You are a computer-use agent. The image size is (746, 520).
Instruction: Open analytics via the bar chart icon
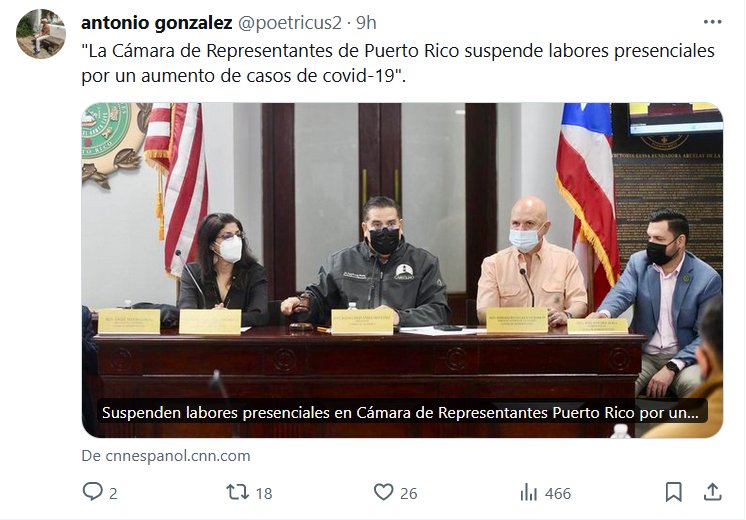coord(529,492)
